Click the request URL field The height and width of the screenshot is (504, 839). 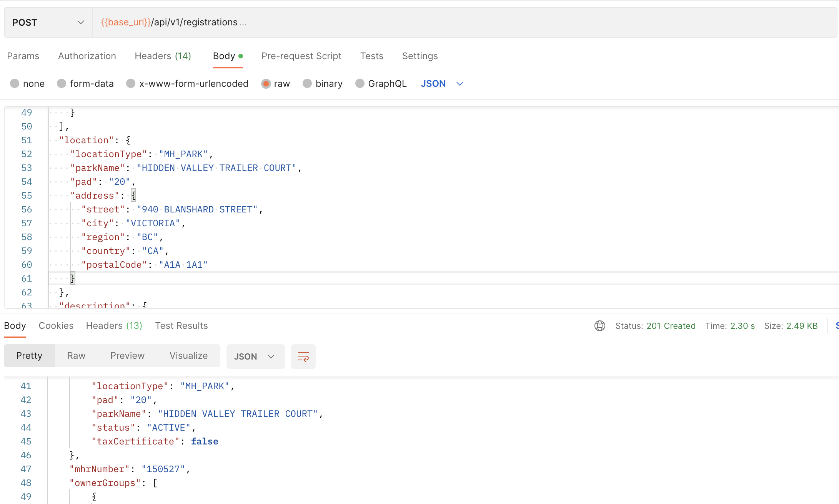pyautogui.click(x=464, y=22)
